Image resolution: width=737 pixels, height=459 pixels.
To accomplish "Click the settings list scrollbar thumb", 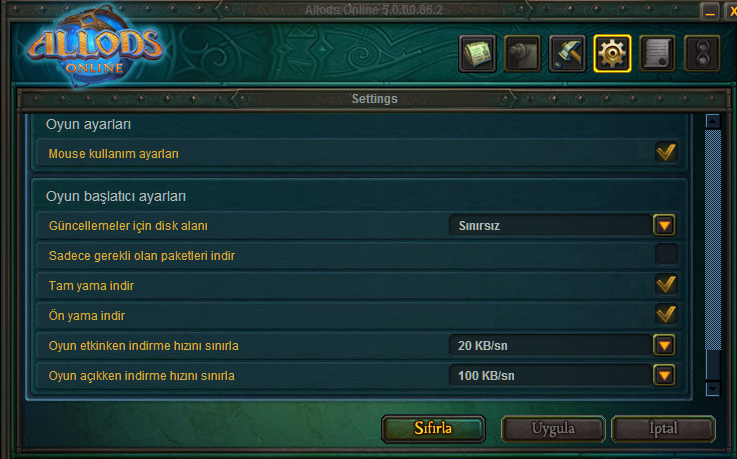I will [x=713, y=240].
